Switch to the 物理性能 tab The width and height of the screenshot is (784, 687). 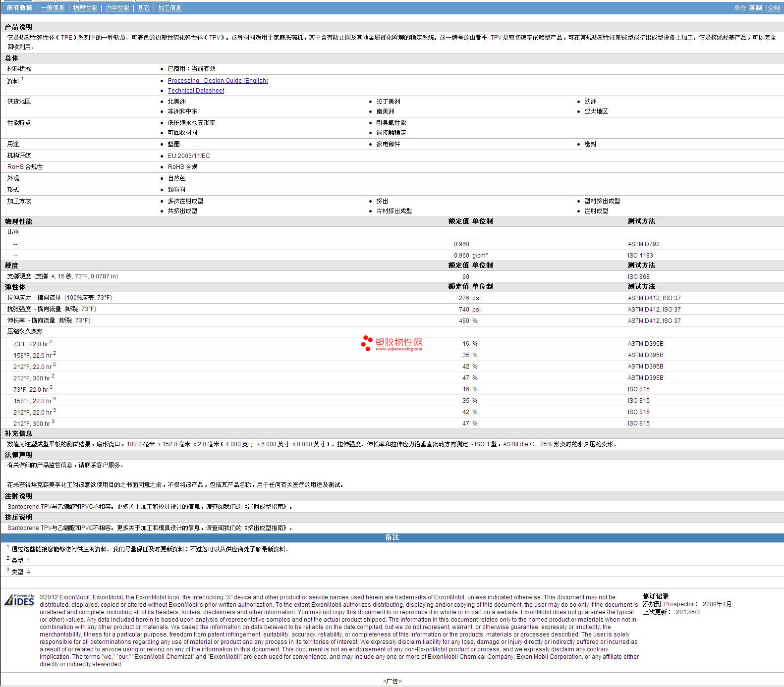coord(85,8)
